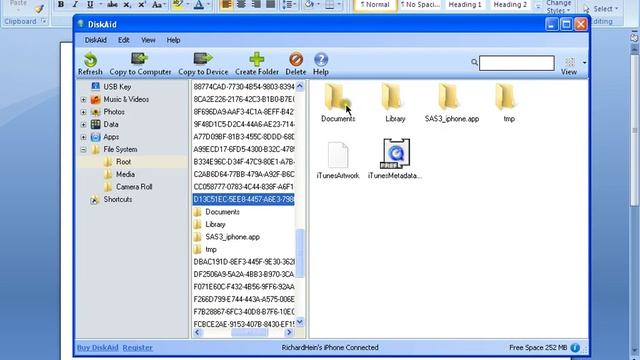
Task: Click the Delete toolbar icon
Action: point(296,59)
